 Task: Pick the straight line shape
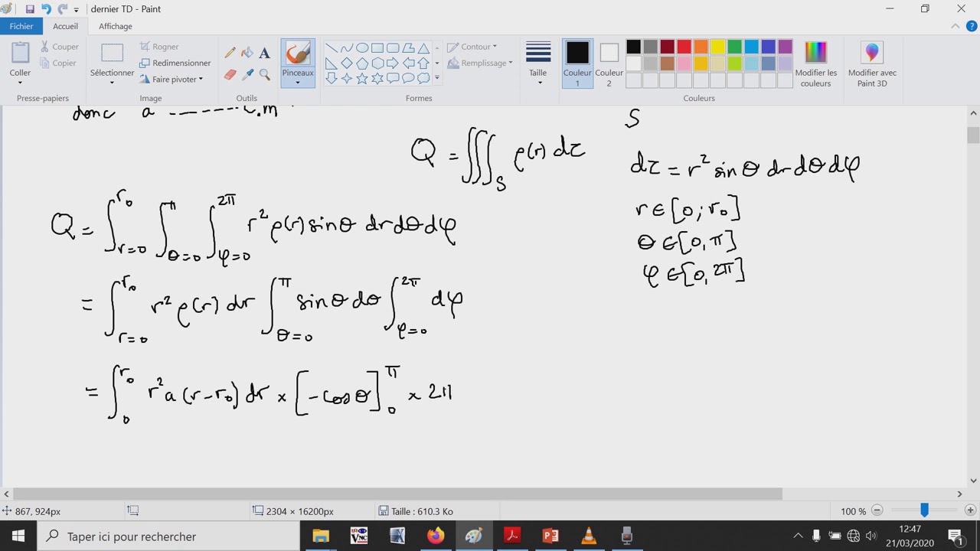332,48
